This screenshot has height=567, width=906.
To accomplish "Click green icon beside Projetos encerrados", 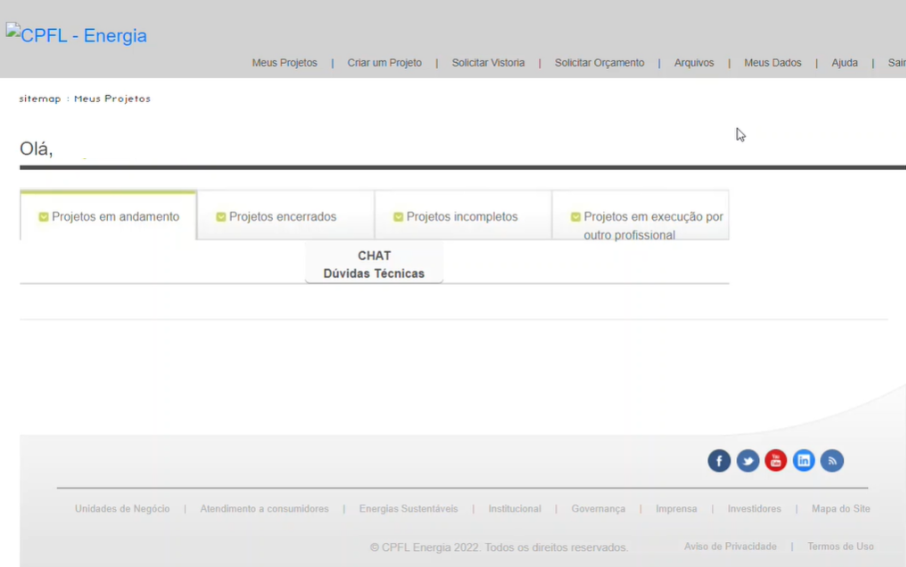I will (221, 217).
